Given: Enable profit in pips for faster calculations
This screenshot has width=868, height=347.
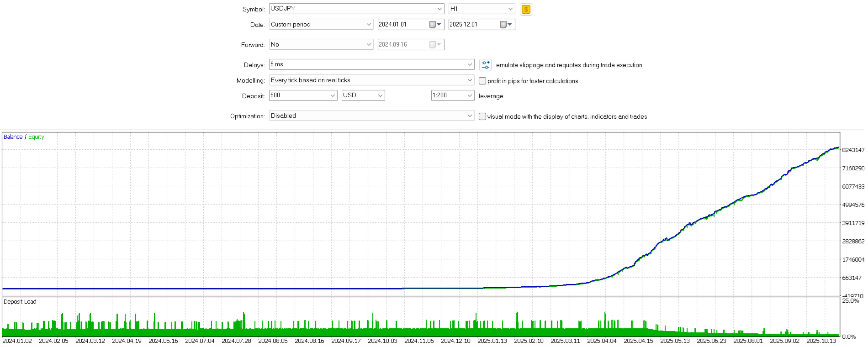Looking at the screenshot, I should click(x=482, y=81).
